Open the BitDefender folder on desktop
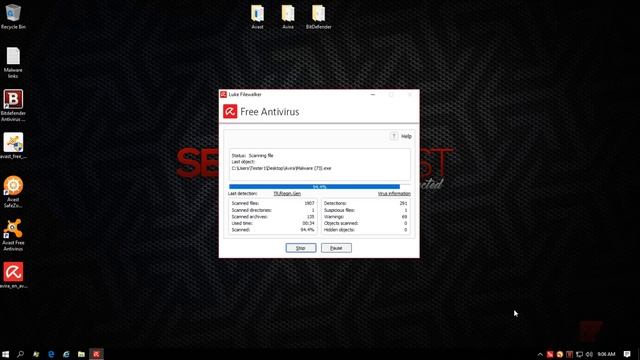 (x=318, y=17)
